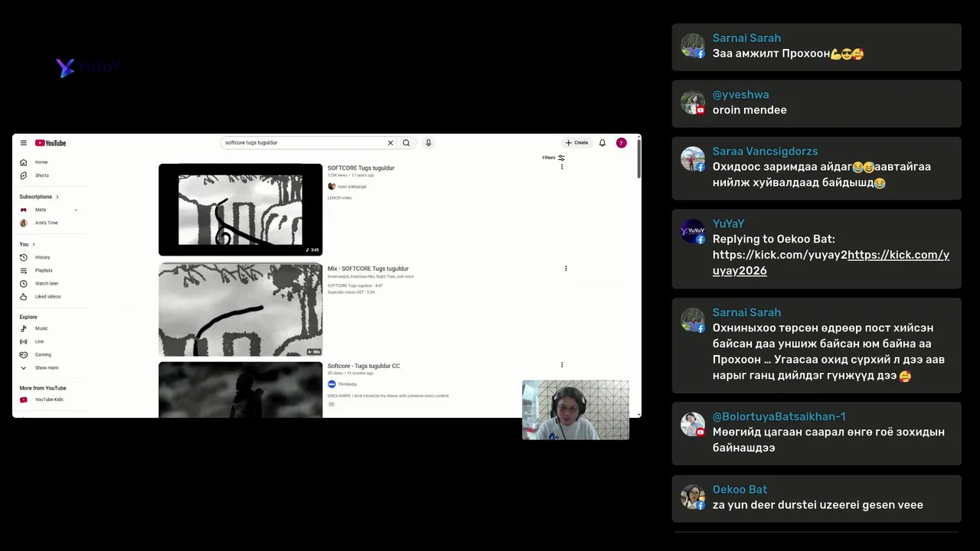This screenshot has width=980, height=551.
Task: Open Liked videos thumbs-up icon
Action: click(24, 296)
